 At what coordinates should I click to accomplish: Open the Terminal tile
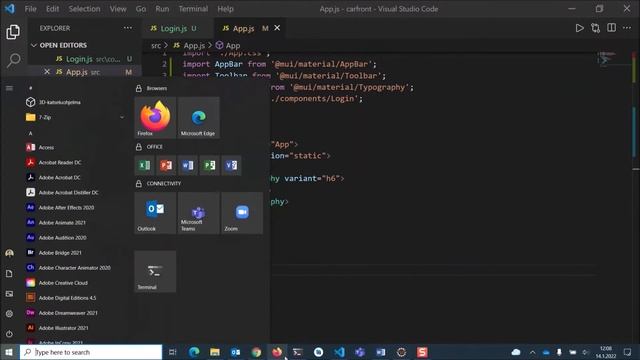[x=155, y=271]
